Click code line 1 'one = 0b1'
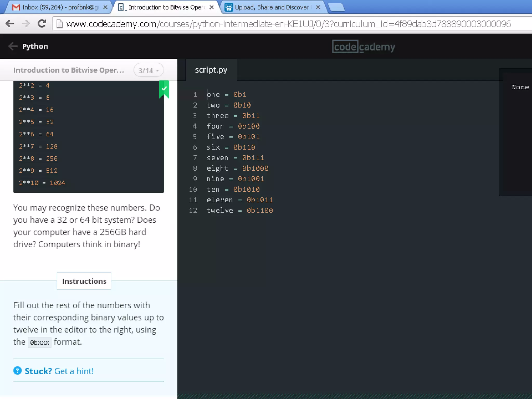532x399 pixels. (226, 95)
